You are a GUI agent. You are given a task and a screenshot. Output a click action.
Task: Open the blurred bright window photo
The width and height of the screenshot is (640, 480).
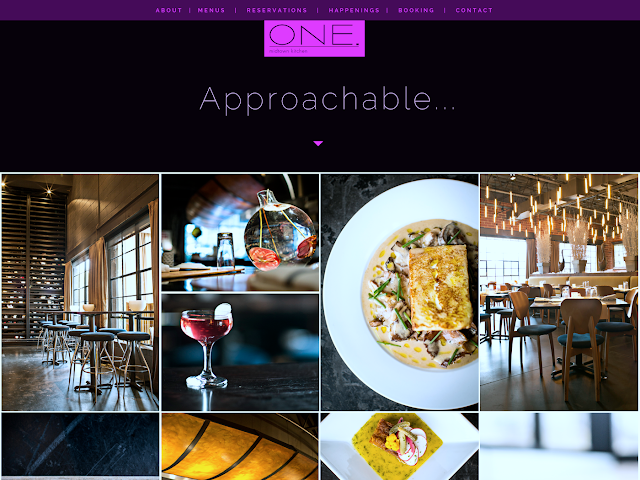[x=559, y=447]
